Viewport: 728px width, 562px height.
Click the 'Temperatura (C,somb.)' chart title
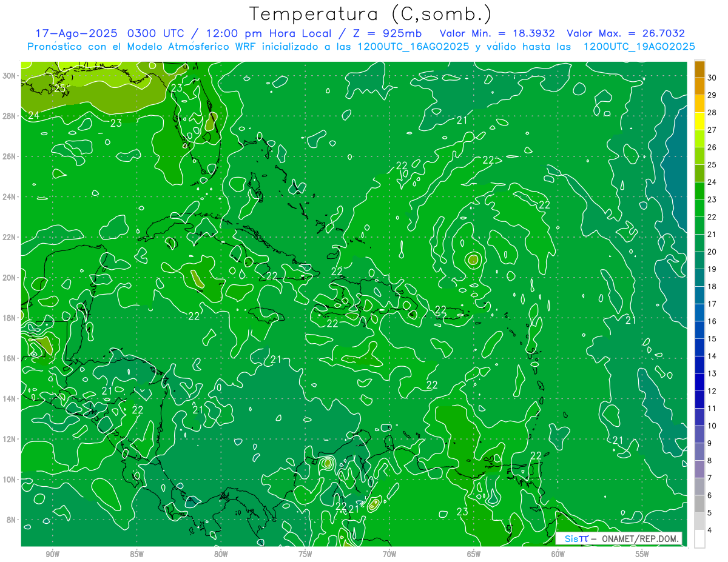[x=370, y=14]
